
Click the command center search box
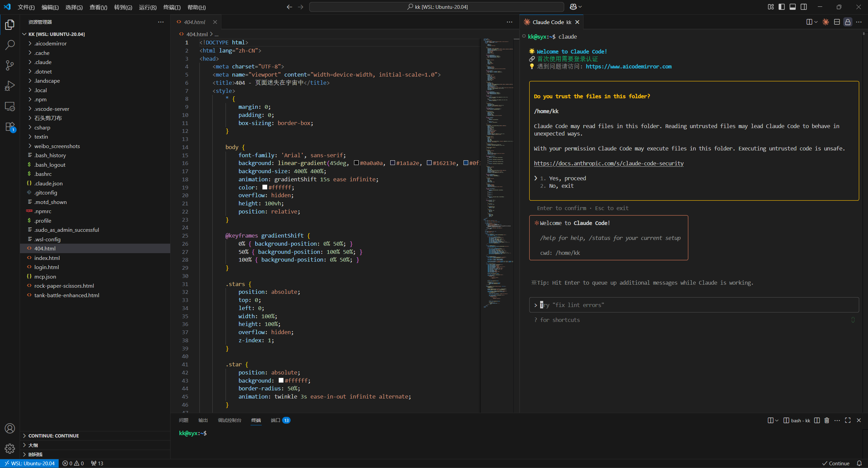pos(437,7)
